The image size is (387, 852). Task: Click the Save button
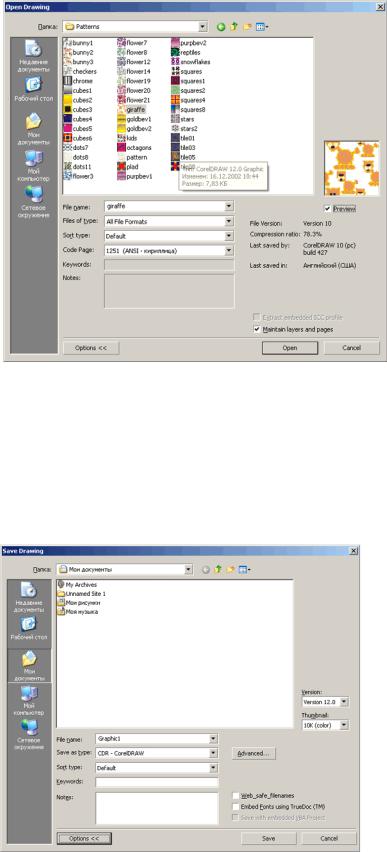click(269, 838)
